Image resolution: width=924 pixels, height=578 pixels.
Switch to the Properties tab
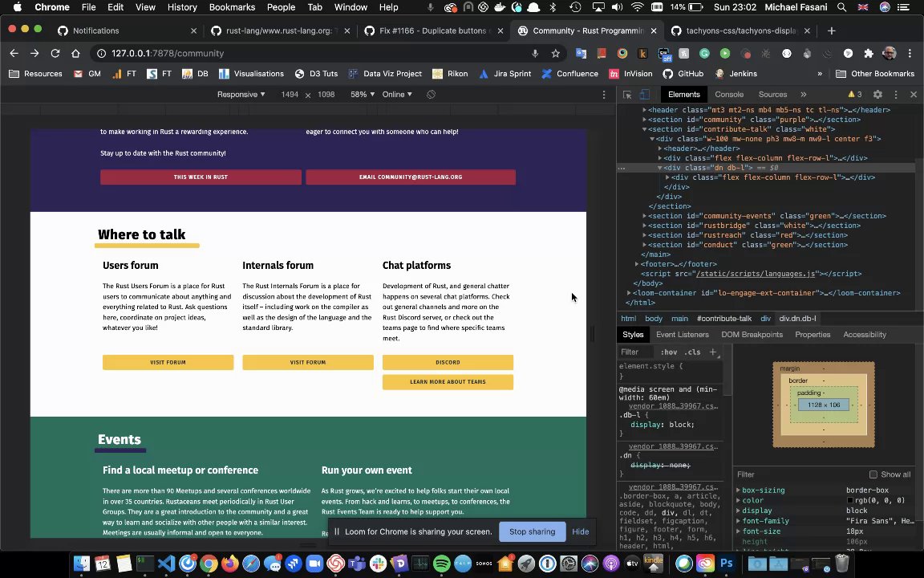pyautogui.click(x=813, y=335)
